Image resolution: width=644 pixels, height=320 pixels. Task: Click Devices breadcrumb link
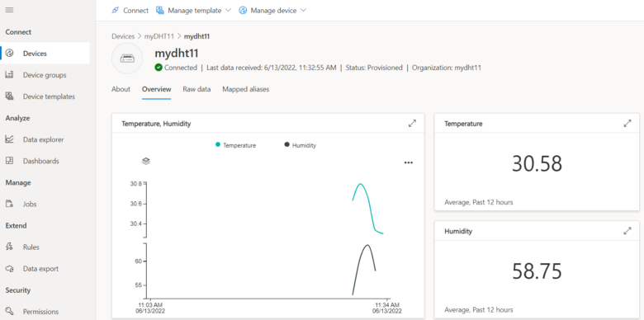123,36
